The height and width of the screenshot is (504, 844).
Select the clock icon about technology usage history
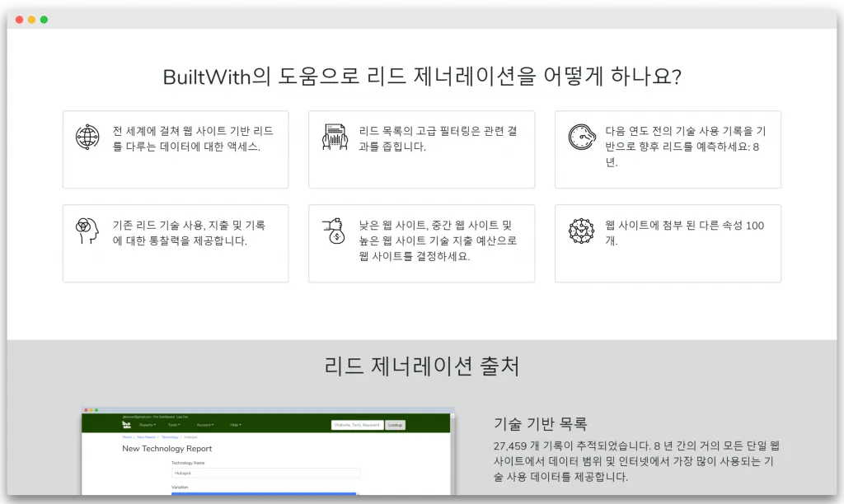click(581, 138)
